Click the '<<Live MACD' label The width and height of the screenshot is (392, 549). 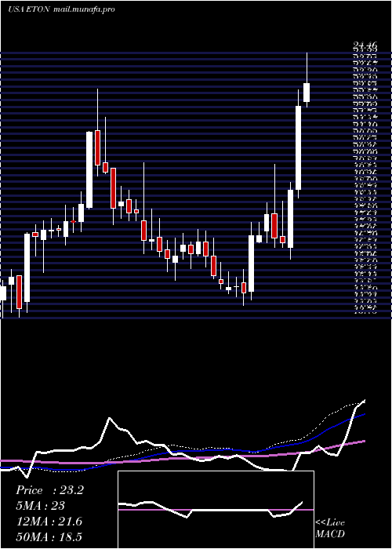(x=330, y=529)
